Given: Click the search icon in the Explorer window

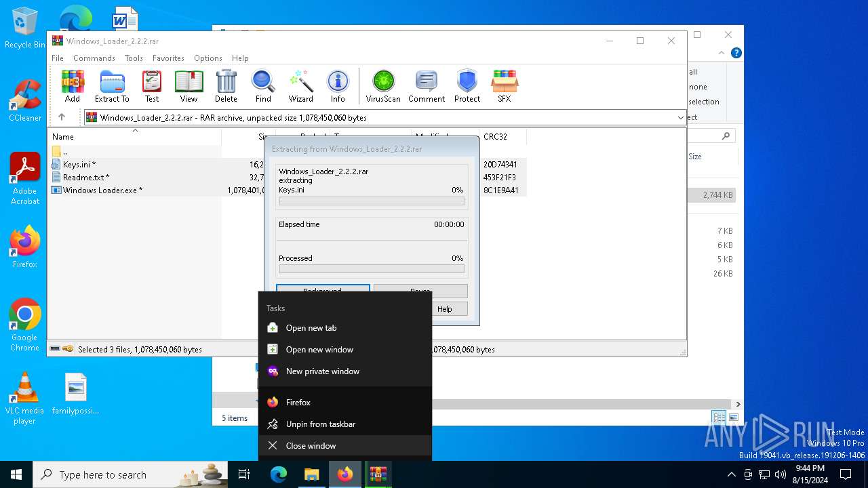Looking at the screenshot, I should pos(726,136).
